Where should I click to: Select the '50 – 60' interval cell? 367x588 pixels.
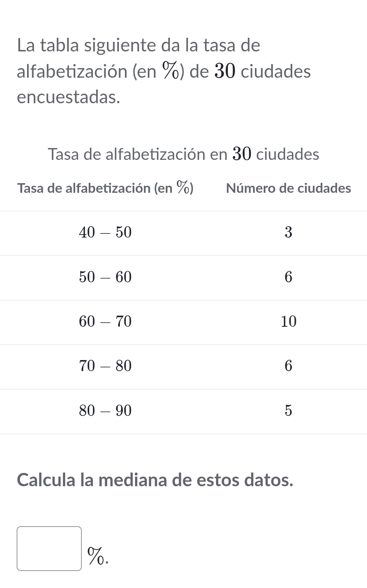[105, 277]
